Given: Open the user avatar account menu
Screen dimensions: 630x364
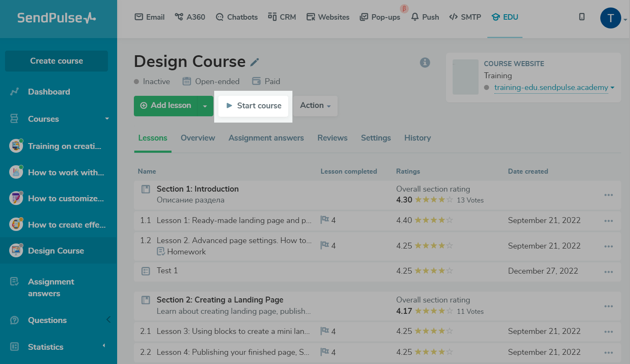Looking at the screenshot, I should pos(610,18).
